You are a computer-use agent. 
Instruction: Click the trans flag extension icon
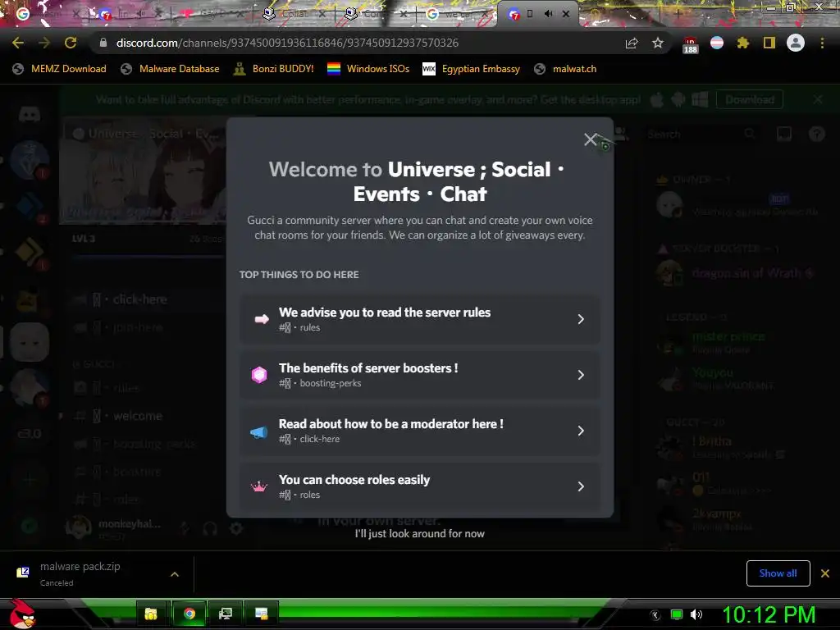(x=717, y=43)
